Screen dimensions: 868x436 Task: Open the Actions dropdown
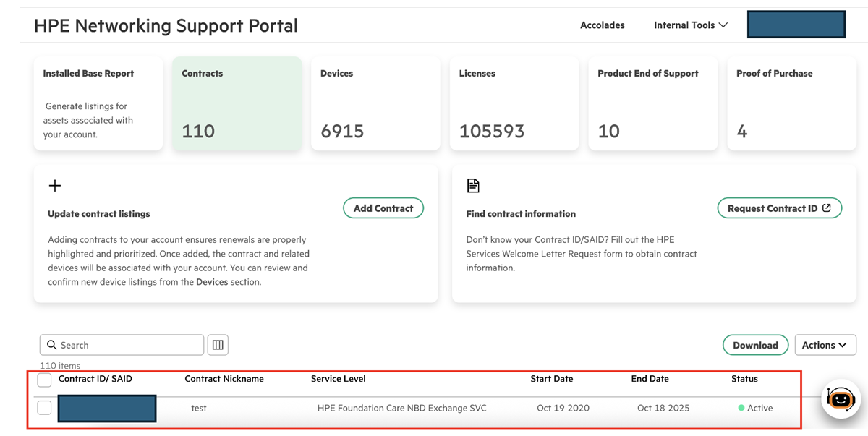point(825,345)
